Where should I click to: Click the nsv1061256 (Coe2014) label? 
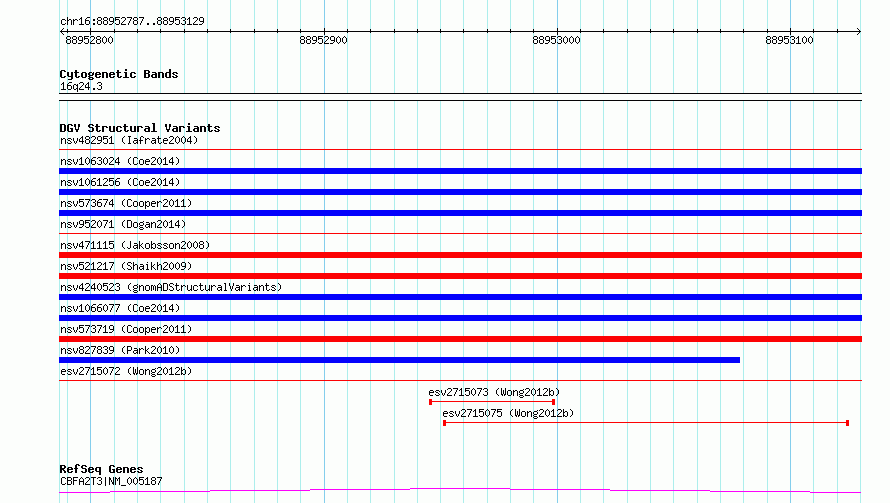pyautogui.click(x=120, y=182)
